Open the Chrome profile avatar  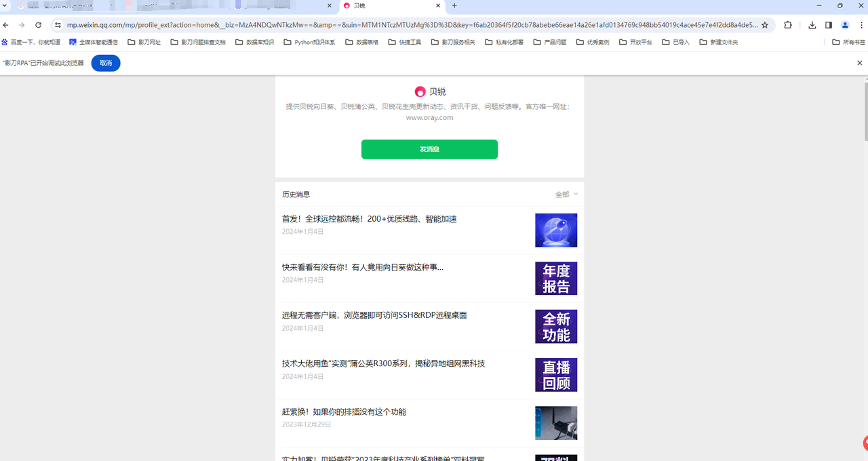point(845,25)
